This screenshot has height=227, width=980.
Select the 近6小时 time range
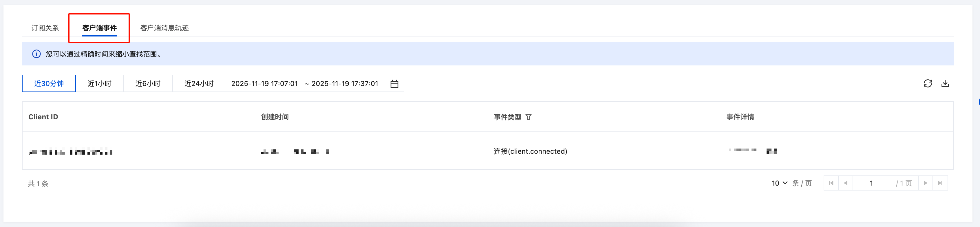(148, 84)
